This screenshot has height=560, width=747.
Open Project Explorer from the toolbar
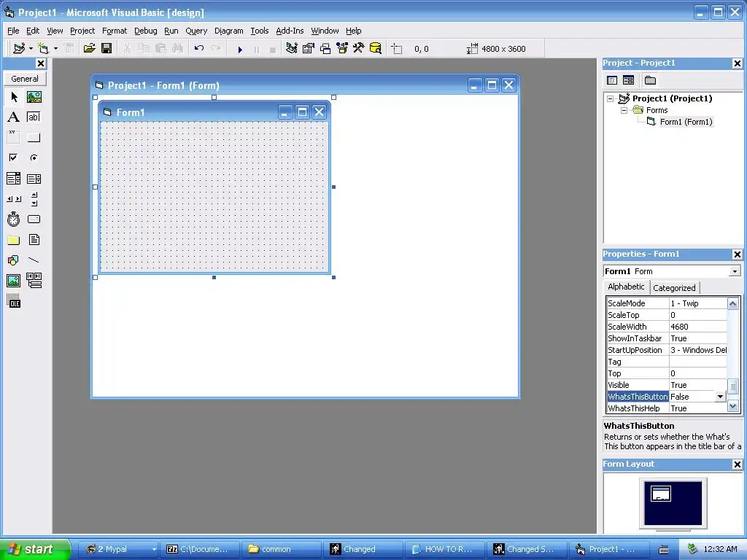[x=292, y=49]
